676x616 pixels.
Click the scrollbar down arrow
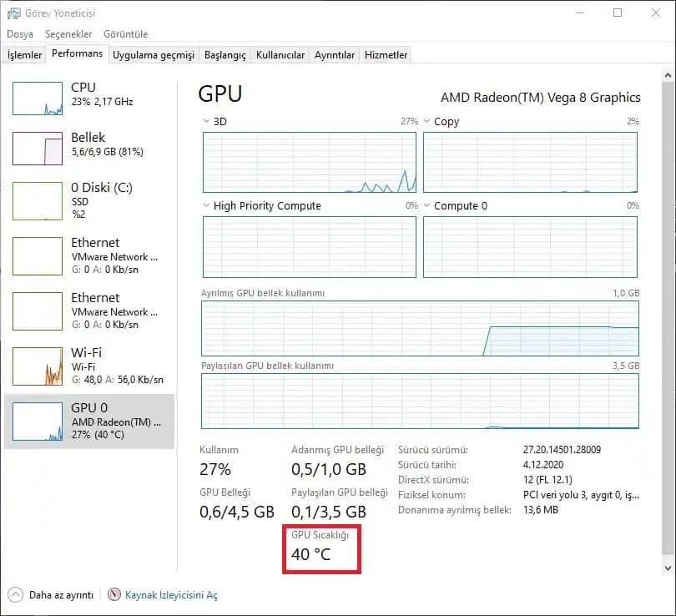pyautogui.click(x=668, y=567)
